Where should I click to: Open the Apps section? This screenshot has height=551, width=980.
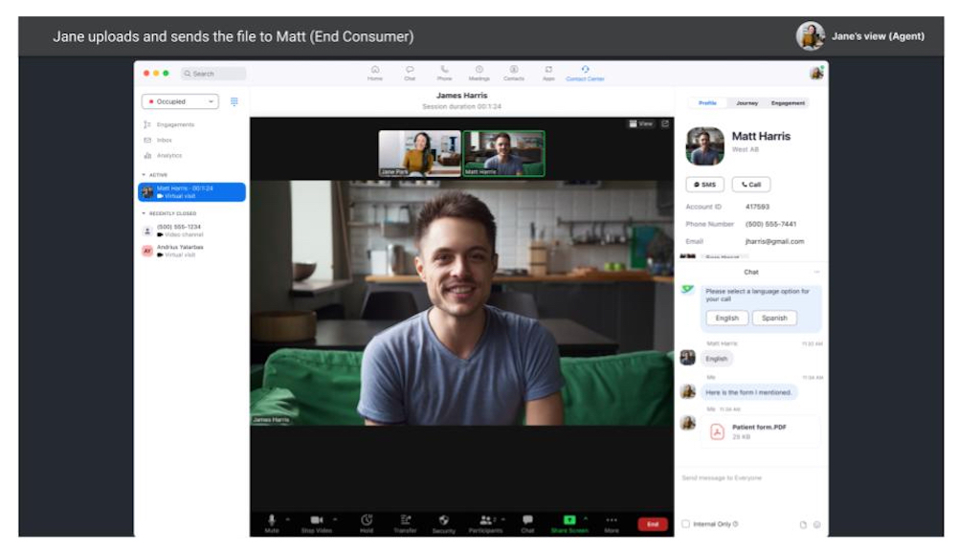pos(548,72)
